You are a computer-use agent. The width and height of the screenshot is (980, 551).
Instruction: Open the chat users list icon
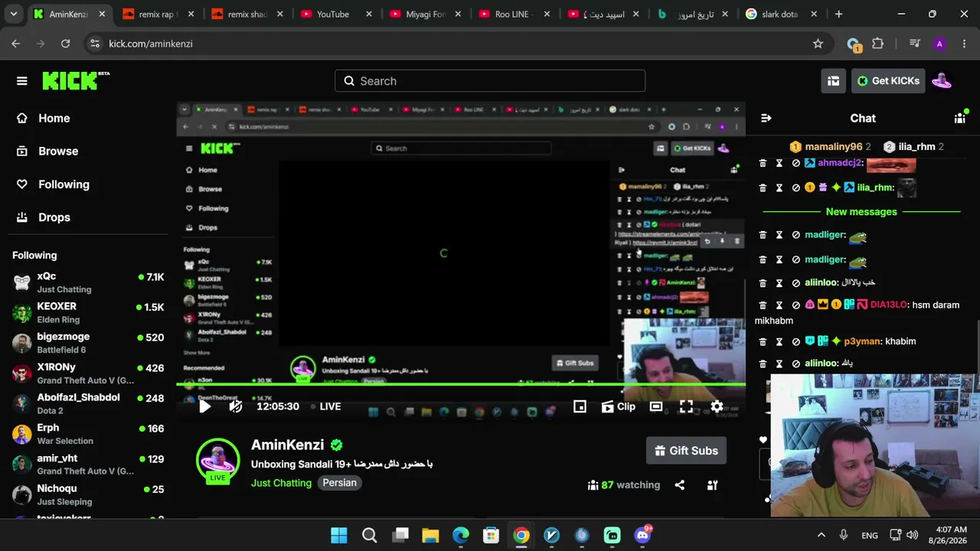pyautogui.click(x=959, y=118)
